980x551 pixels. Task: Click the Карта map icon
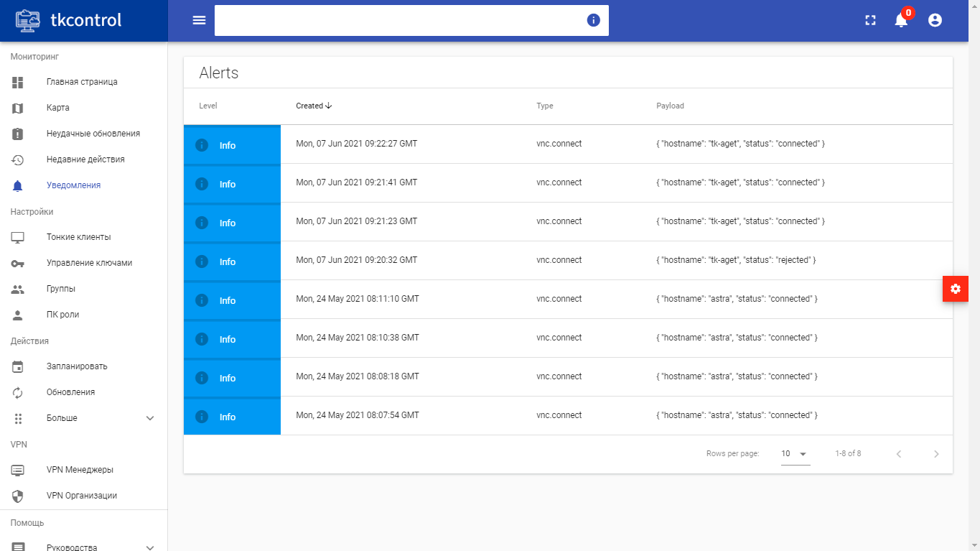[x=18, y=108]
